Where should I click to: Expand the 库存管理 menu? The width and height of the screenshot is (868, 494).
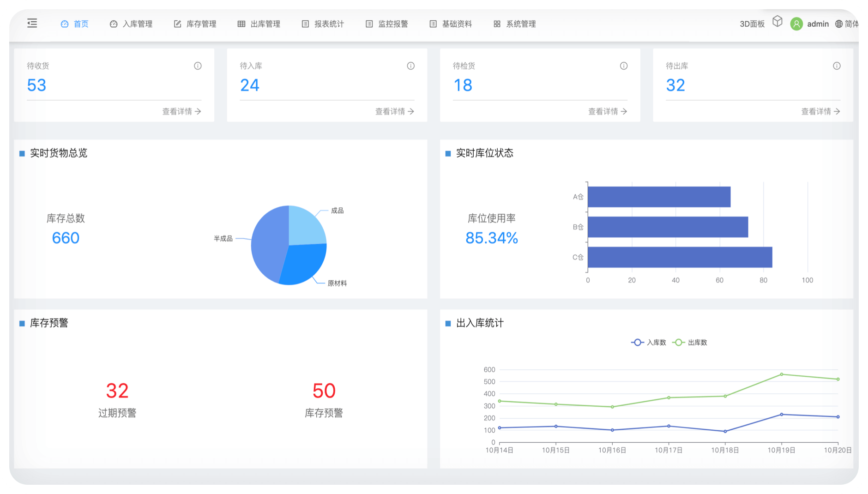click(195, 24)
